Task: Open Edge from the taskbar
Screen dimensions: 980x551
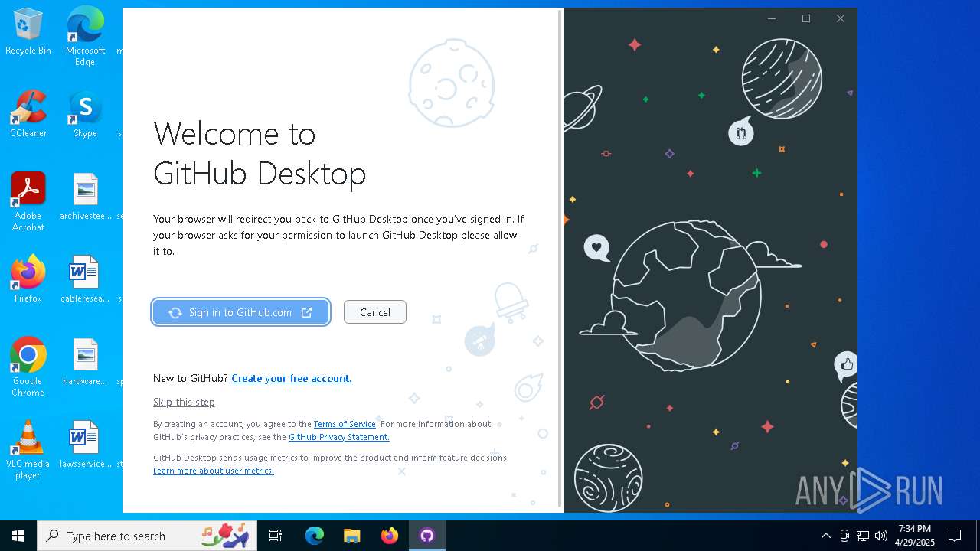Action: point(315,536)
